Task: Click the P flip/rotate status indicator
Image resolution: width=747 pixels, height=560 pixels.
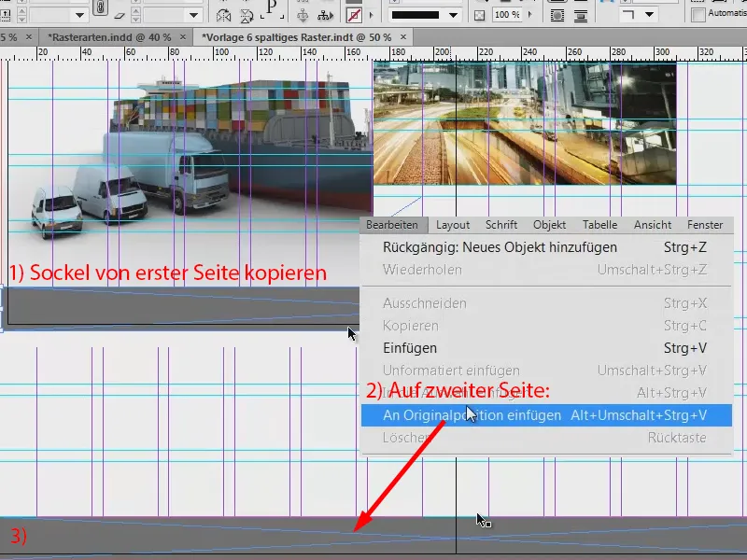Action: (x=272, y=8)
